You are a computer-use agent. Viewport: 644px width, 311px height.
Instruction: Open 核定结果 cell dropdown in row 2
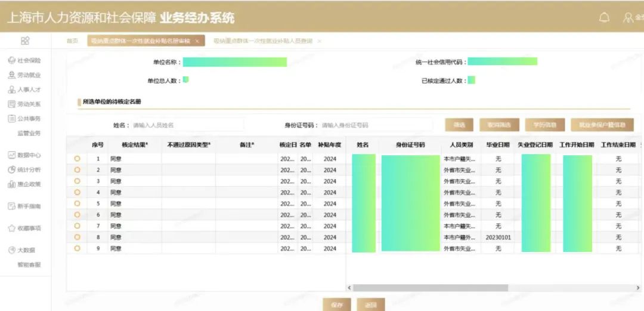pyautogui.click(x=135, y=170)
